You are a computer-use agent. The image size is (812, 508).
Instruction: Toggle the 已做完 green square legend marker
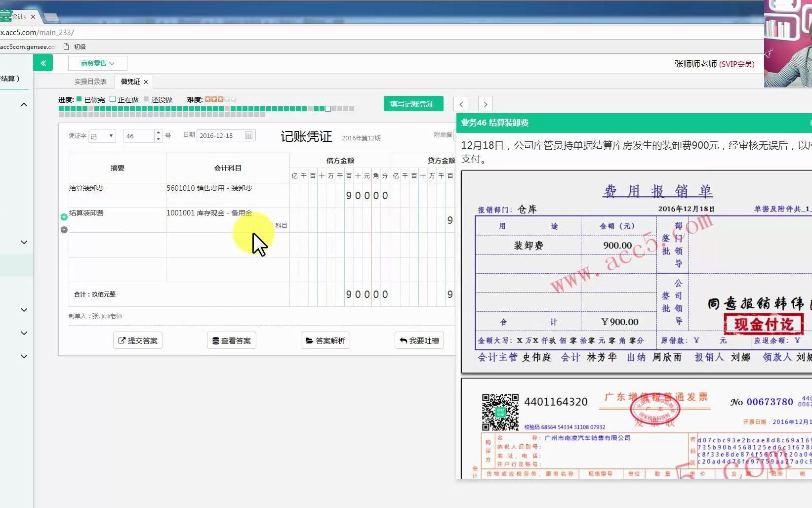[80, 99]
